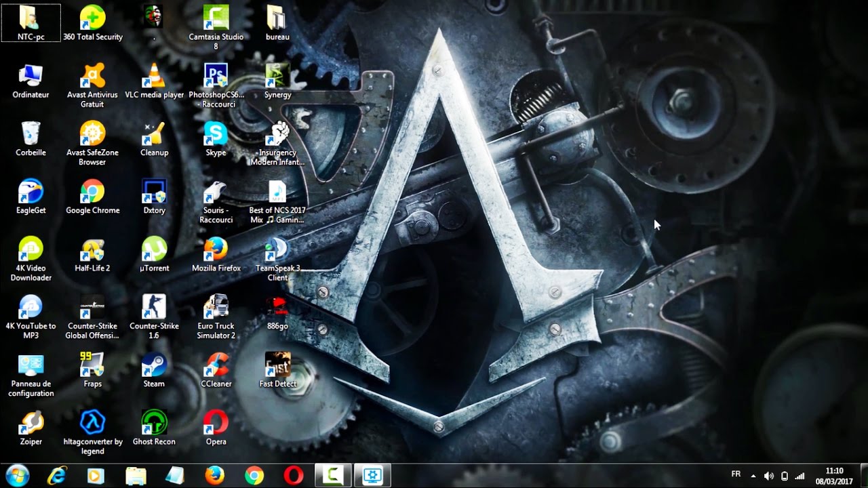The image size is (868, 488).
Task: Click Chrome icon in taskbar
Action: [254, 476]
